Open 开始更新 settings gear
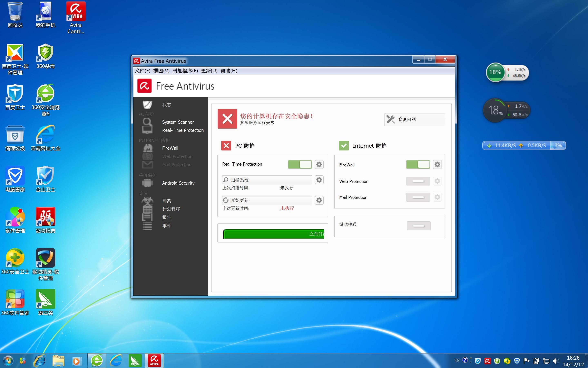588x368 pixels. pyautogui.click(x=319, y=200)
